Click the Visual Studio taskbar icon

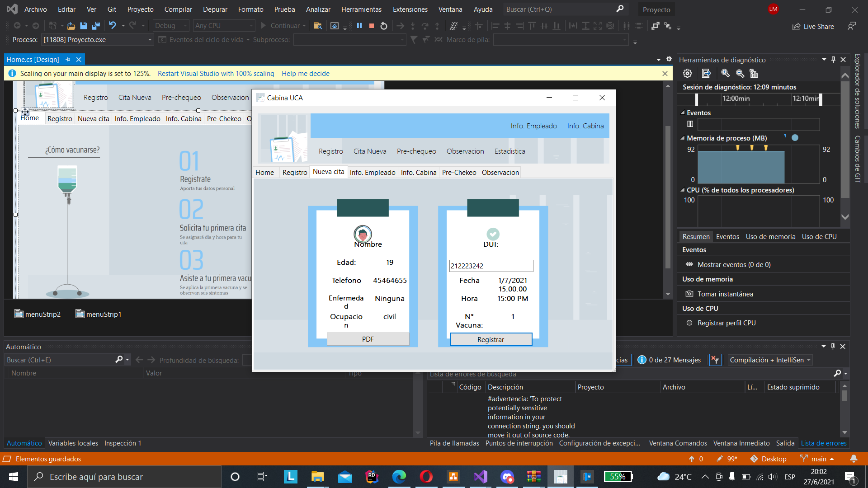(480, 477)
